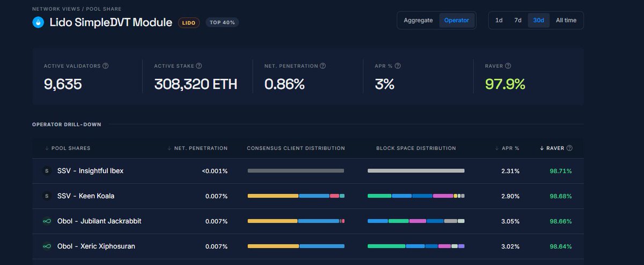
Task: Click the <0.001% penetration of Insightful Ibex
Action: [215, 171]
